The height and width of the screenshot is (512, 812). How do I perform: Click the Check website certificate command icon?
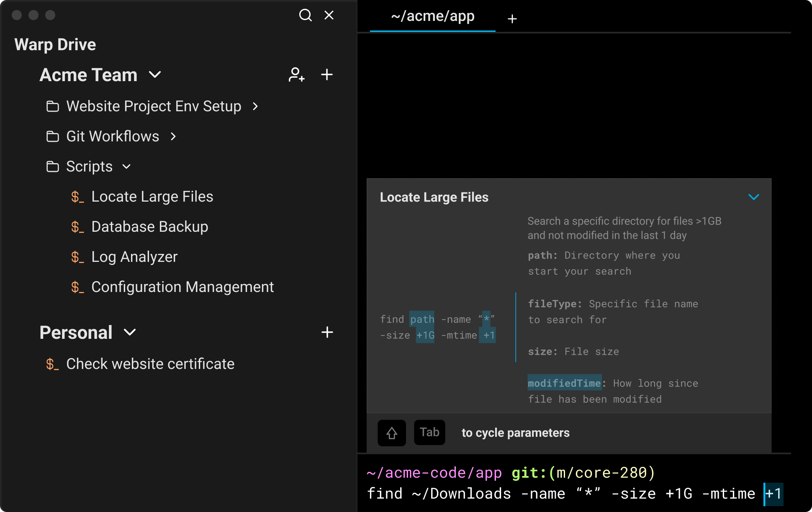pyautogui.click(x=53, y=364)
